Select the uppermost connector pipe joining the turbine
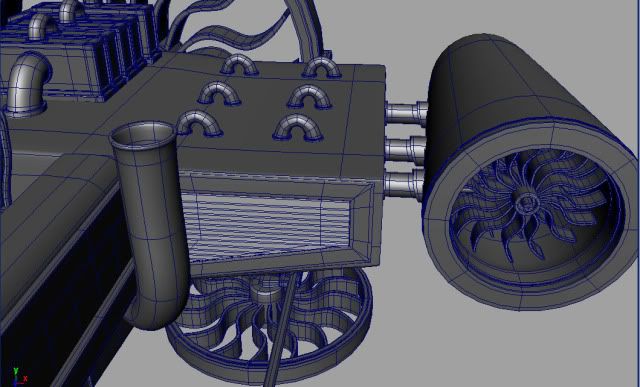Viewport: 640px width, 387px height. click(406, 112)
